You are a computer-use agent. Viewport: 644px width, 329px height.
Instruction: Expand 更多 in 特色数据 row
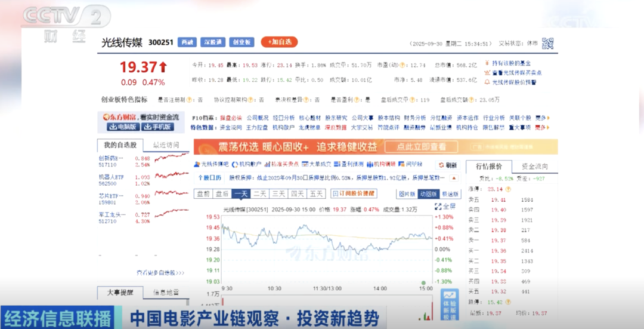pos(542,128)
